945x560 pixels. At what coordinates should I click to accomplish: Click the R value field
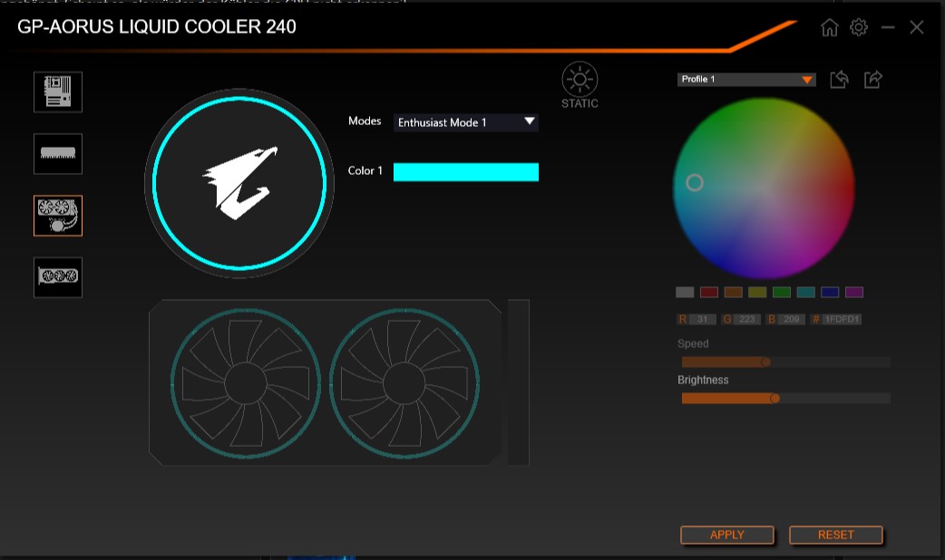702,319
